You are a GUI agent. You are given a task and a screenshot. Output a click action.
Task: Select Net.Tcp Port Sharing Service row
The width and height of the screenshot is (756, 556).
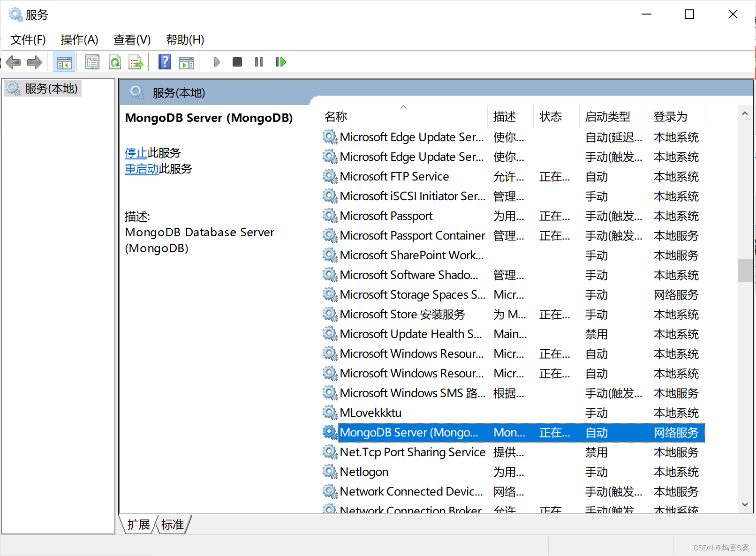513,452
